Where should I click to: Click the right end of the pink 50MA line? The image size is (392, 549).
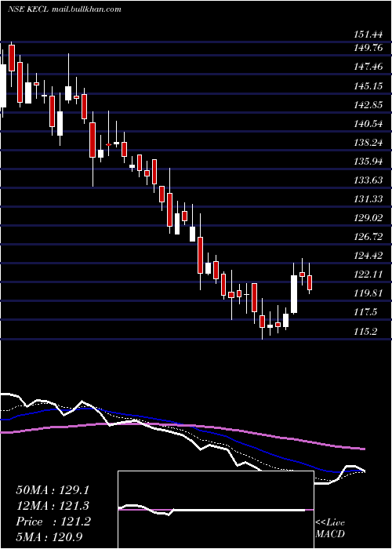(364, 449)
